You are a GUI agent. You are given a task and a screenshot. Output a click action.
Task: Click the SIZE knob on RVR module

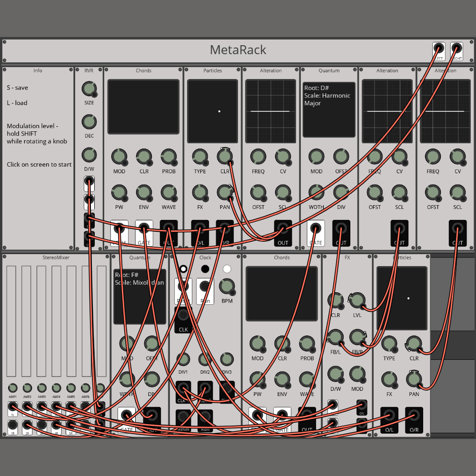(x=89, y=89)
